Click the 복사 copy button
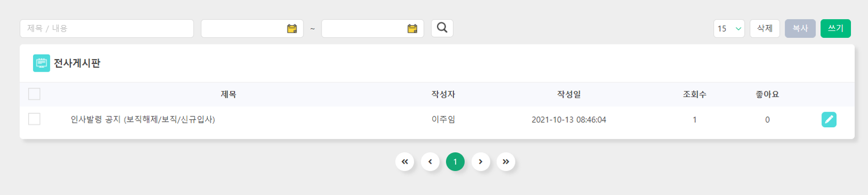The image size is (868, 195). (x=800, y=28)
